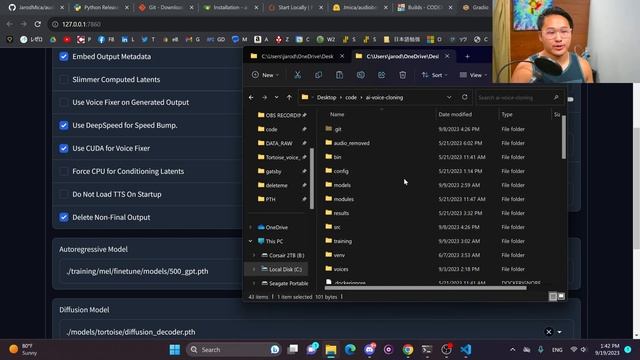Click the Copy icon in File Explorer toolbar
The width and height of the screenshot is (640, 360).
coord(318,75)
